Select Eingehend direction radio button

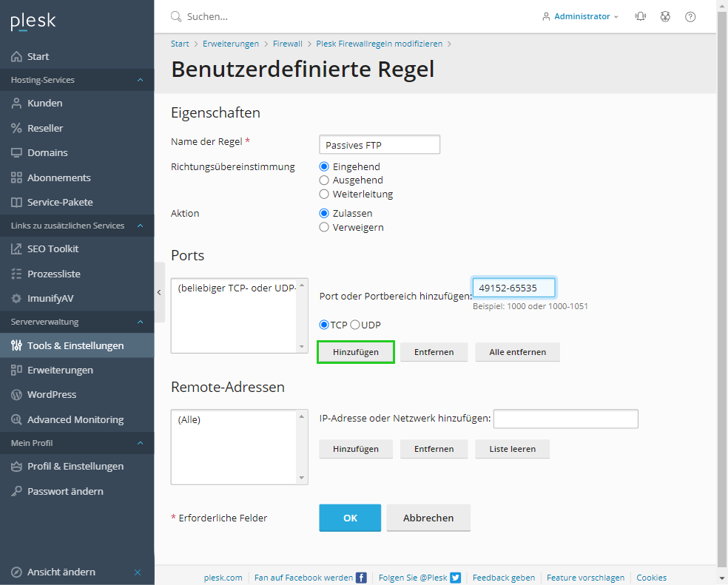coord(324,166)
